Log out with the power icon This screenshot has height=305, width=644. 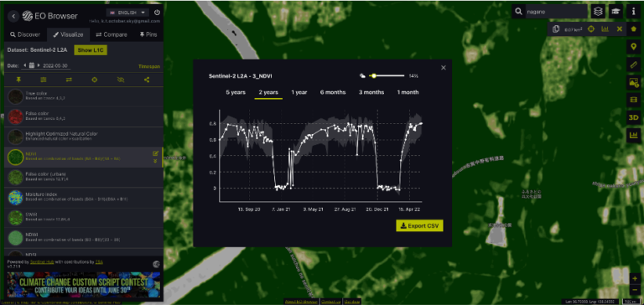[x=157, y=13]
